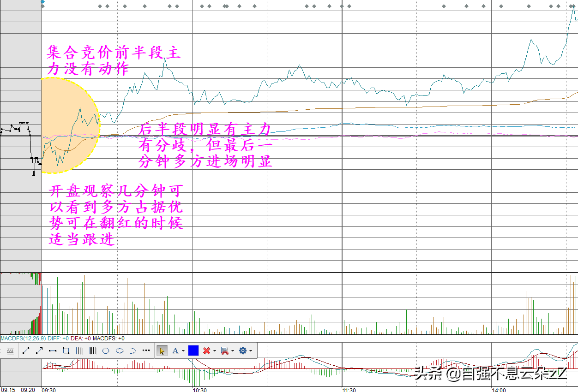This screenshot has height=392, width=578.
Task: Select the Fibonacci vertical lines tool
Action: click(x=92, y=350)
